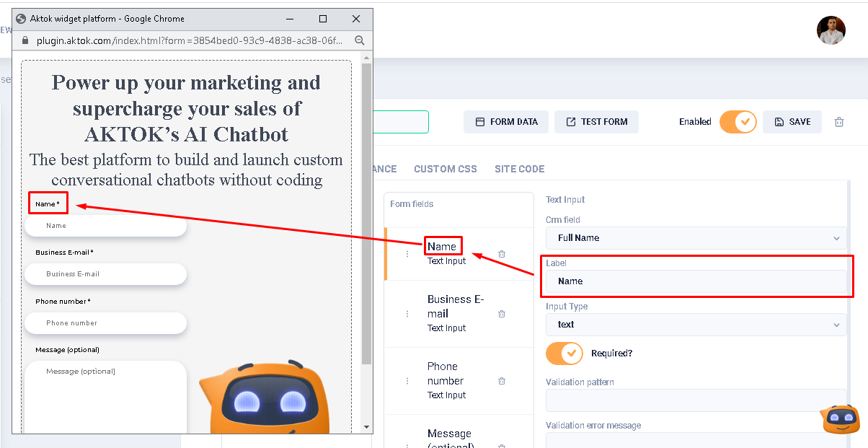Click the popup window's vertical scrollbar
This screenshot has width=868, height=448.
coord(366,216)
